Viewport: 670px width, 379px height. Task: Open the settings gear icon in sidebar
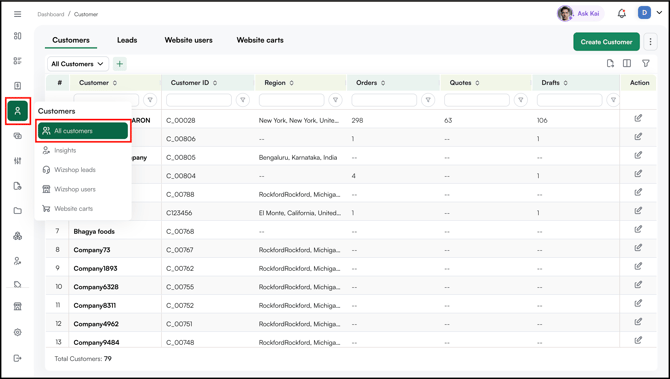tap(18, 332)
